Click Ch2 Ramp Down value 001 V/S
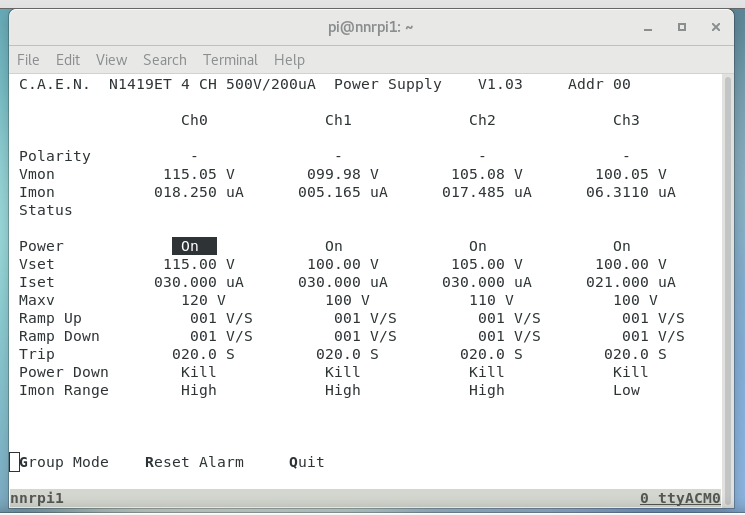This screenshot has width=745, height=515. pos(509,336)
